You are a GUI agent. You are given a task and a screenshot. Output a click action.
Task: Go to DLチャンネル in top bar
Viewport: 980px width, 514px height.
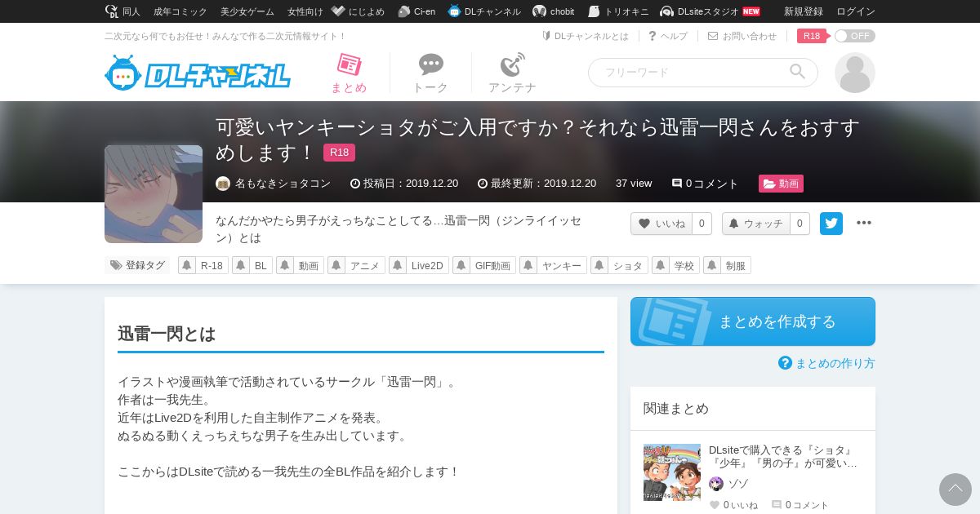coord(484,11)
